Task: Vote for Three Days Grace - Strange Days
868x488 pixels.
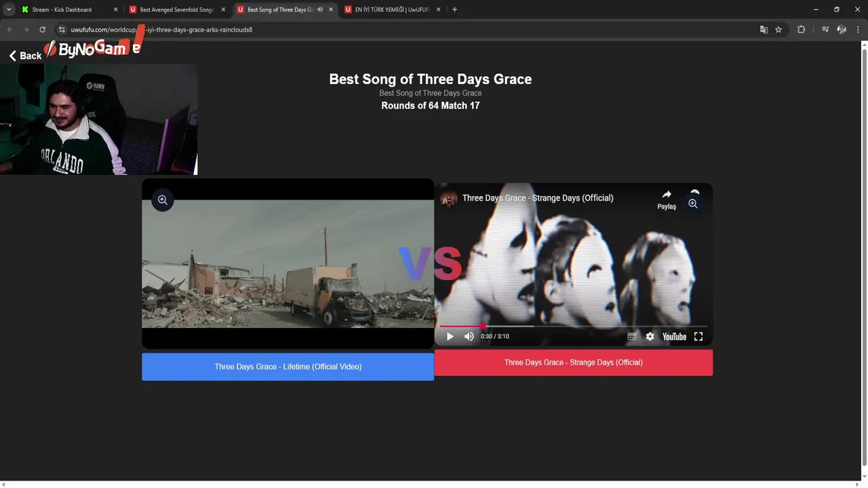Action: coord(573,363)
